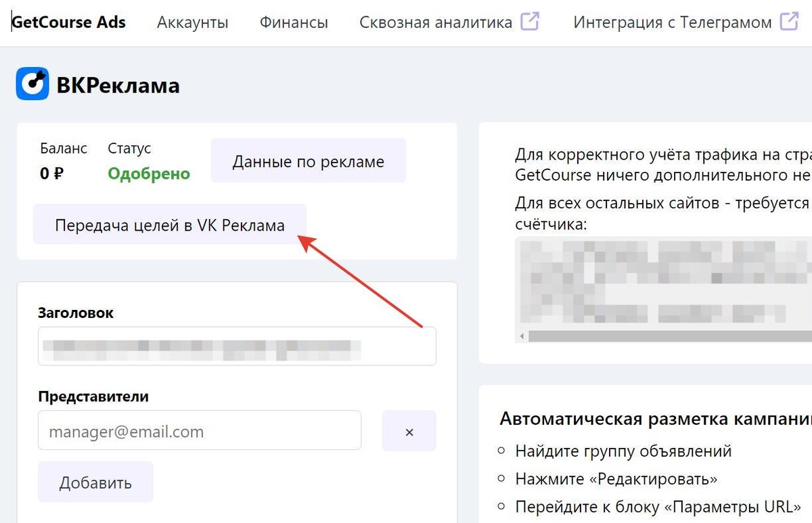Open the GetCourse Ads home link
Image resolution: width=812 pixels, height=523 pixels.
click(x=69, y=22)
